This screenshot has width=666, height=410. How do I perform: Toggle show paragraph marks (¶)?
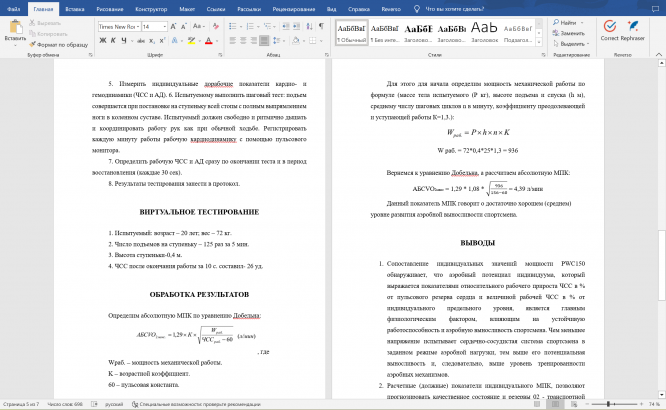tap(322, 26)
